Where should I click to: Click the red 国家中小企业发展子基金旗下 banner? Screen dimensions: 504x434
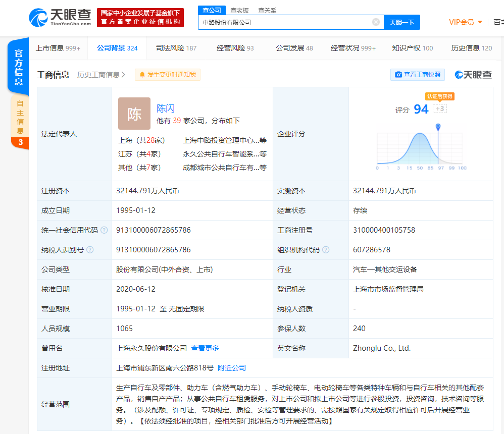click(140, 18)
